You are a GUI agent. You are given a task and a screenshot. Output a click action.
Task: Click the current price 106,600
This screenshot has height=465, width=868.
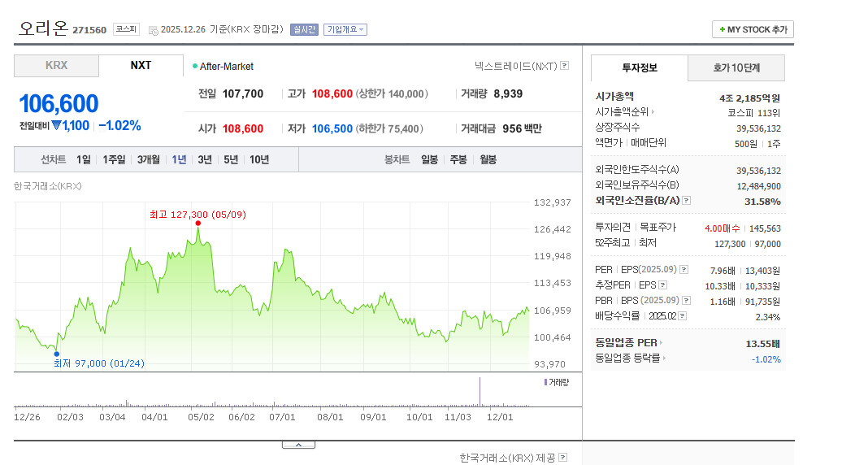[59, 103]
